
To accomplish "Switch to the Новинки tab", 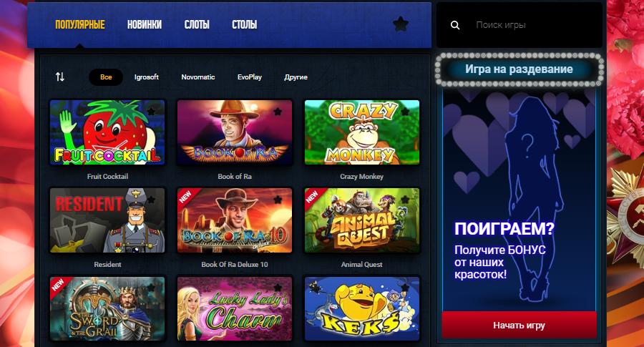I will coord(144,24).
